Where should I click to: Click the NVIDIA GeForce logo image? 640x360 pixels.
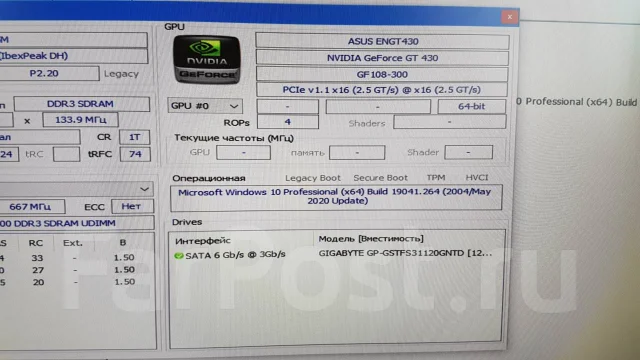click(x=207, y=60)
